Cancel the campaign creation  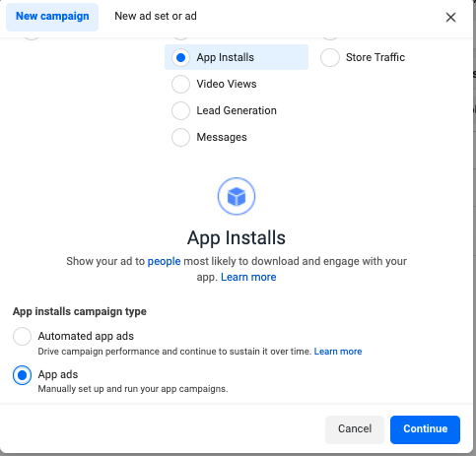355,429
